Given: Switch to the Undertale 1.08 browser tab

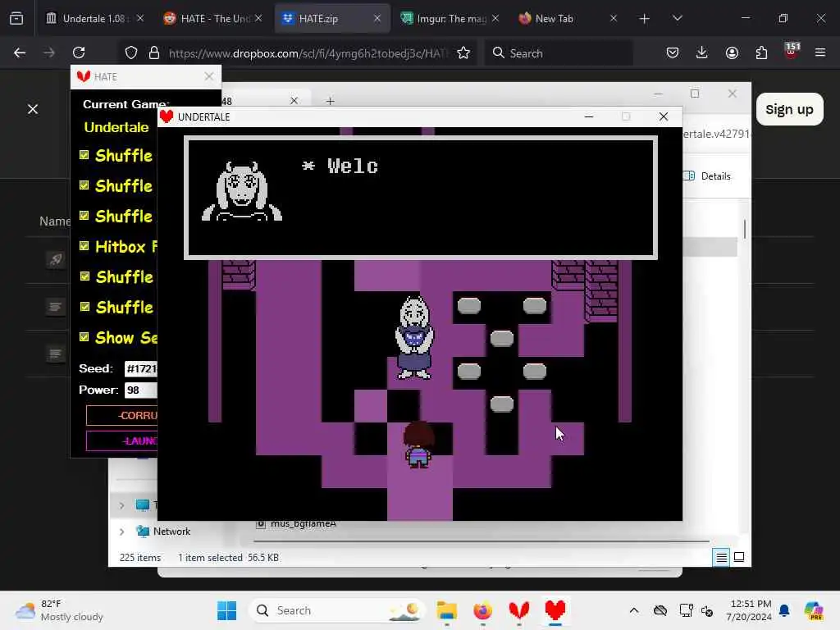Looking at the screenshot, I should coord(94,19).
